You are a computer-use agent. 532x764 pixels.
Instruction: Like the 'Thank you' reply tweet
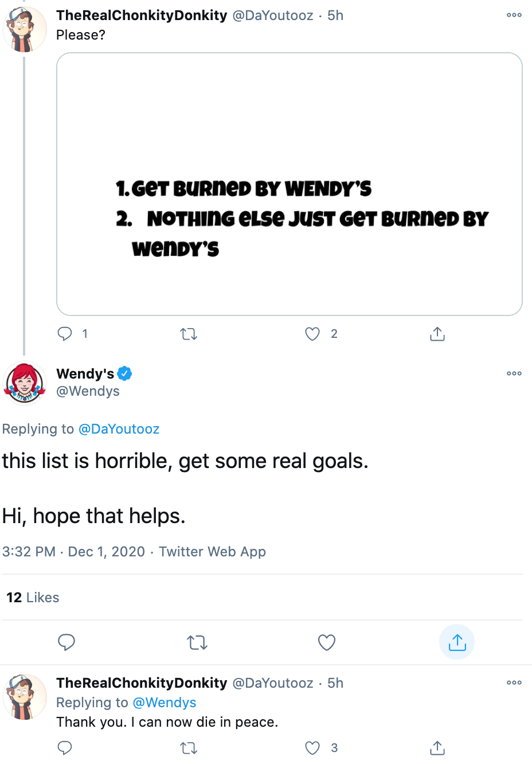(312, 748)
